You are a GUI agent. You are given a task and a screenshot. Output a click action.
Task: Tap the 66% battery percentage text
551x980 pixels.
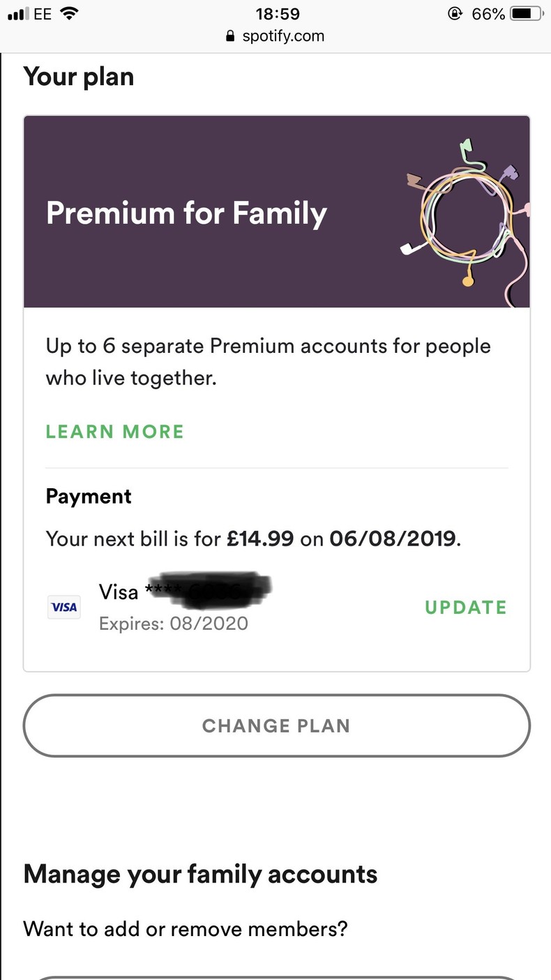488,14
